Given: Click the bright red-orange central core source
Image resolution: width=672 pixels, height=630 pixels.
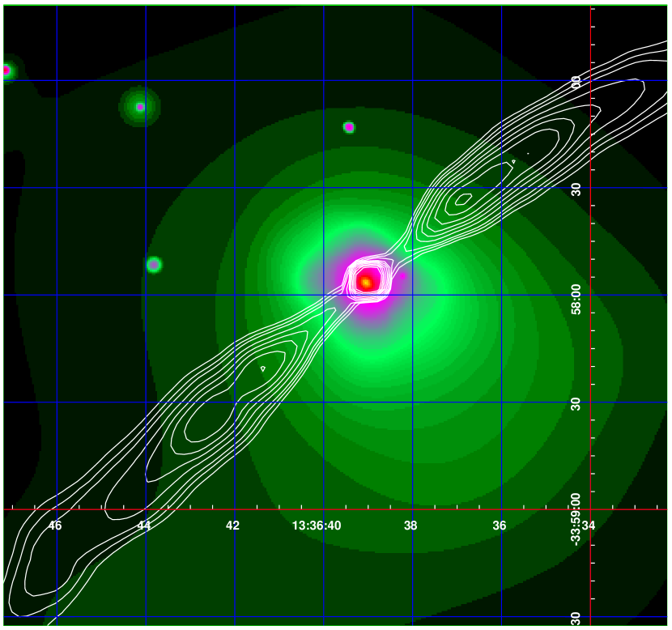Looking at the screenshot, I should tap(367, 283).
